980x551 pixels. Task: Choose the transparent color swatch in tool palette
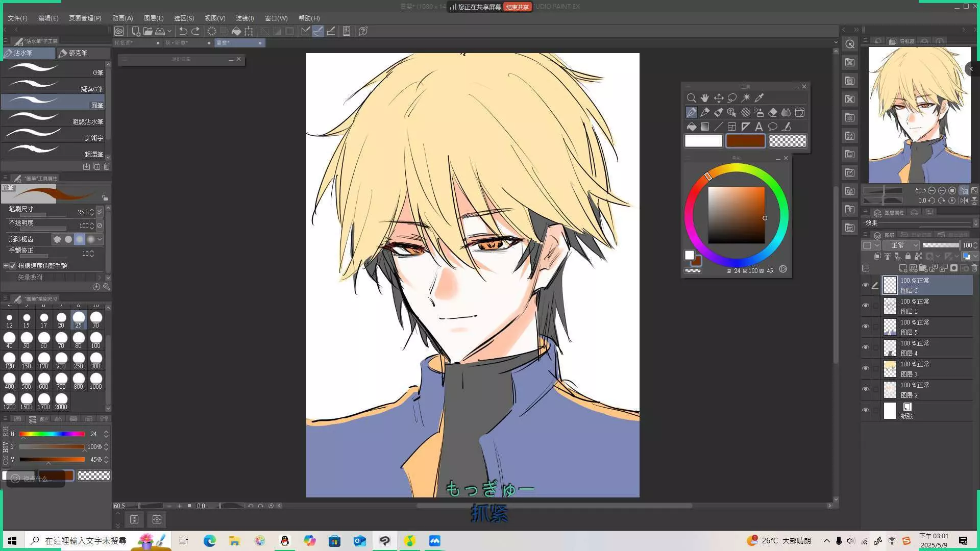pos(788,141)
